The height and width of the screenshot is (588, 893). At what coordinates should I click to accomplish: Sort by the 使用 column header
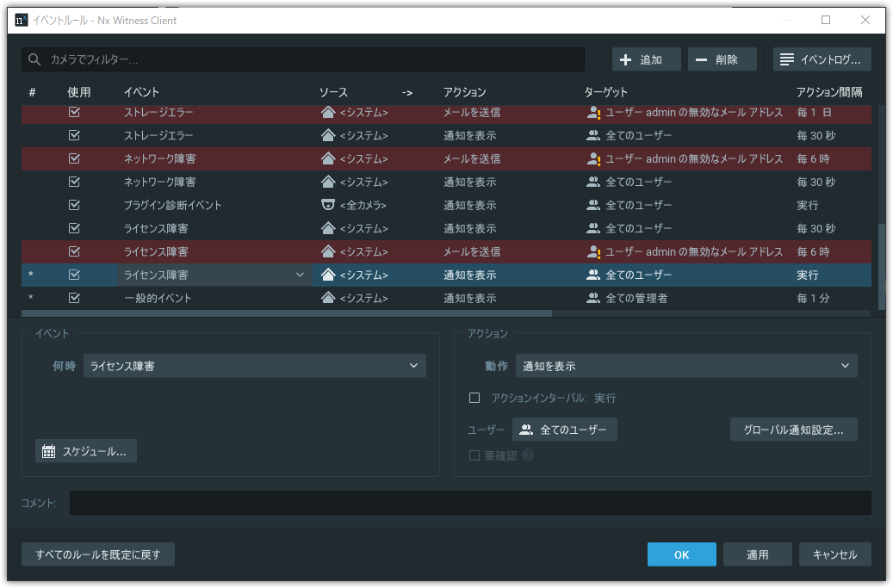coord(79,92)
